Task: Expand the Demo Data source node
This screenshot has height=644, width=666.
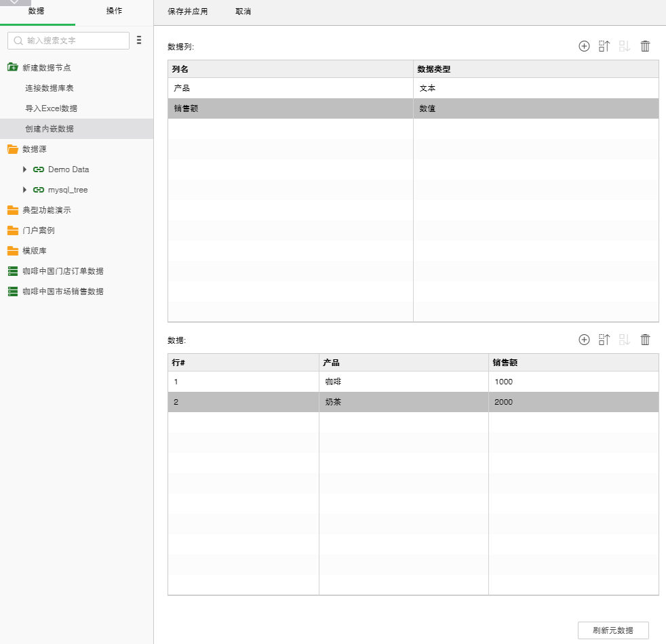Action: 25,169
